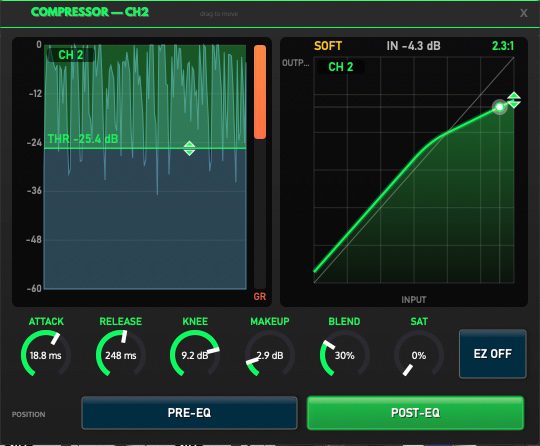Click the KNEE label
Screen dimensions: 540x446
point(195,321)
